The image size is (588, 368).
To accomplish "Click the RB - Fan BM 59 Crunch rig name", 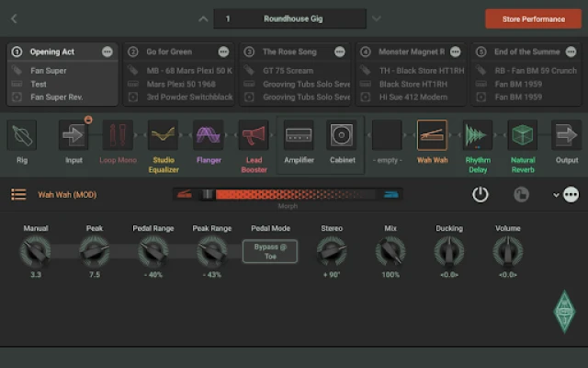I will tap(536, 71).
